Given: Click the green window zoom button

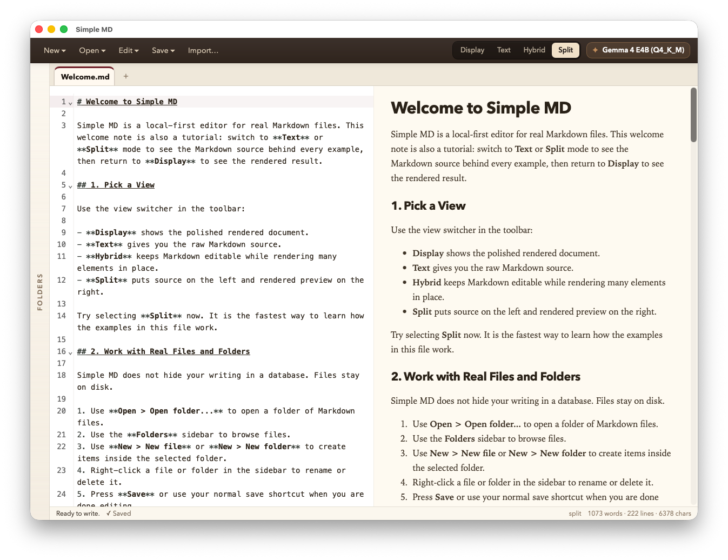Looking at the screenshot, I should [x=64, y=29].
